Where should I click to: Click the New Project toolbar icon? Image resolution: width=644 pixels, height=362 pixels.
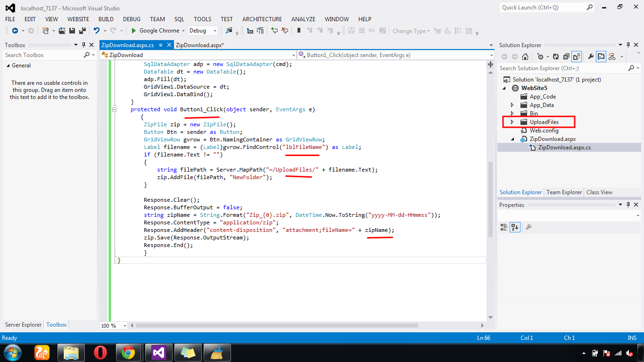click(45, 31)
